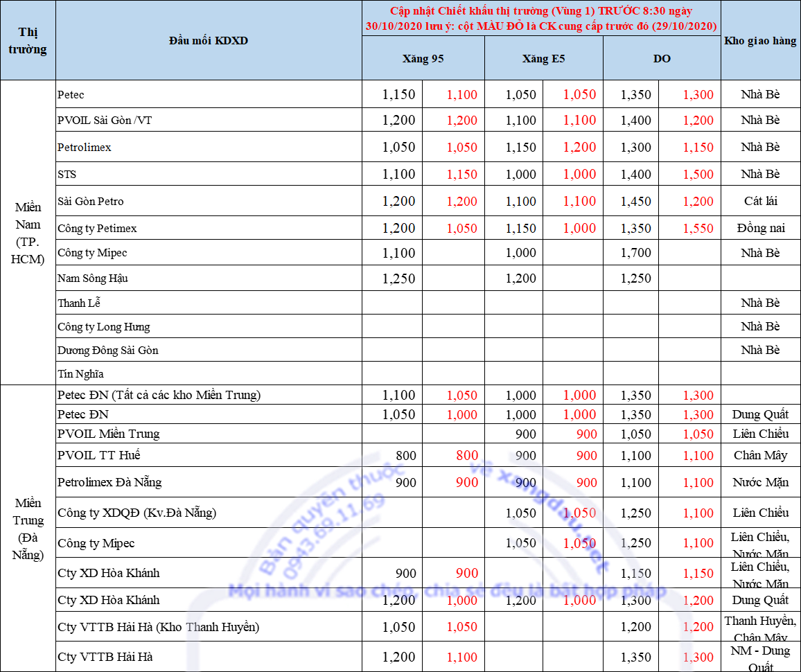Click the 'Petrolimex' name cell
The image size is (801, 672).
tap(209, 147)
